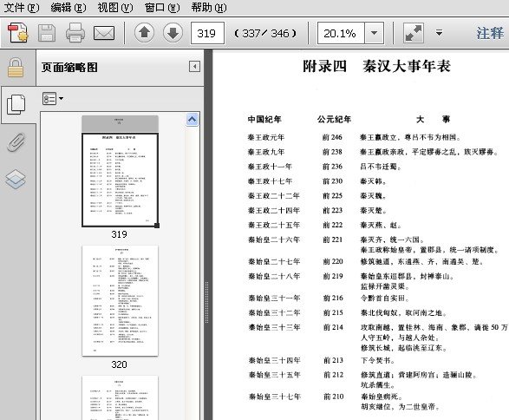The height and width of the screenshot is (420, 509).
Task: Click the 秦王政元年 row text
Action: [x=266, y=137]
